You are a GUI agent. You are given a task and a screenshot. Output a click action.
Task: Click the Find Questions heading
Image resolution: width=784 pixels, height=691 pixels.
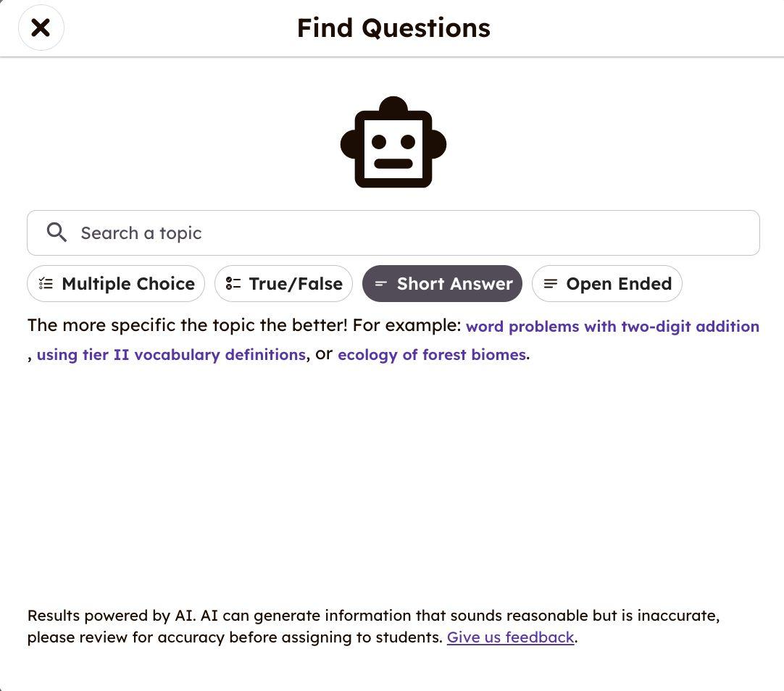tap(393, 28)
